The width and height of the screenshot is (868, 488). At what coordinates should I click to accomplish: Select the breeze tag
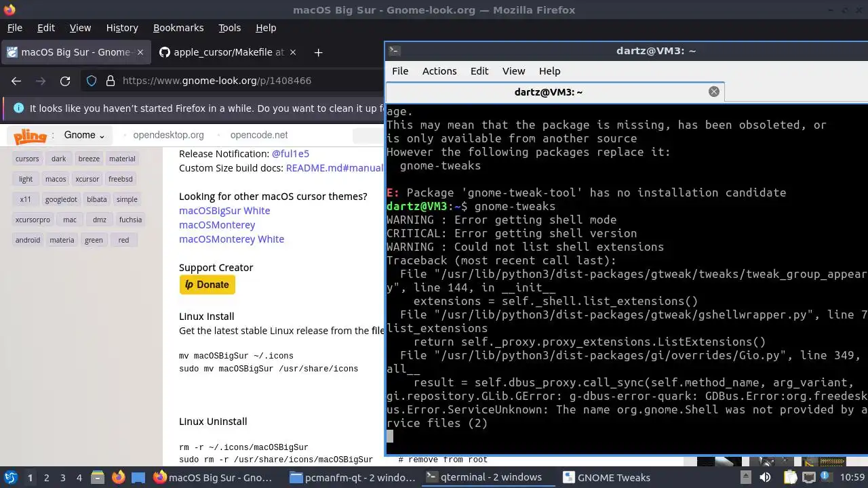(x=89, y=159)
